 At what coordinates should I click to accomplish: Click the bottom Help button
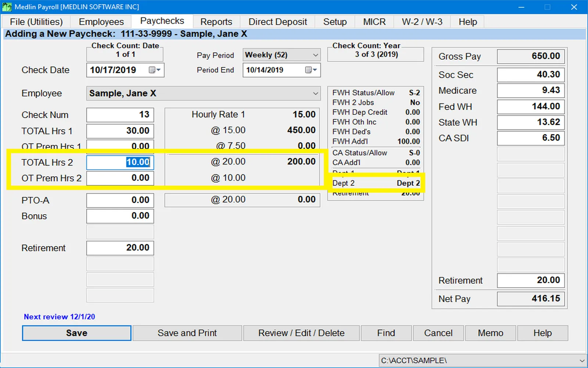click(542, 333)
